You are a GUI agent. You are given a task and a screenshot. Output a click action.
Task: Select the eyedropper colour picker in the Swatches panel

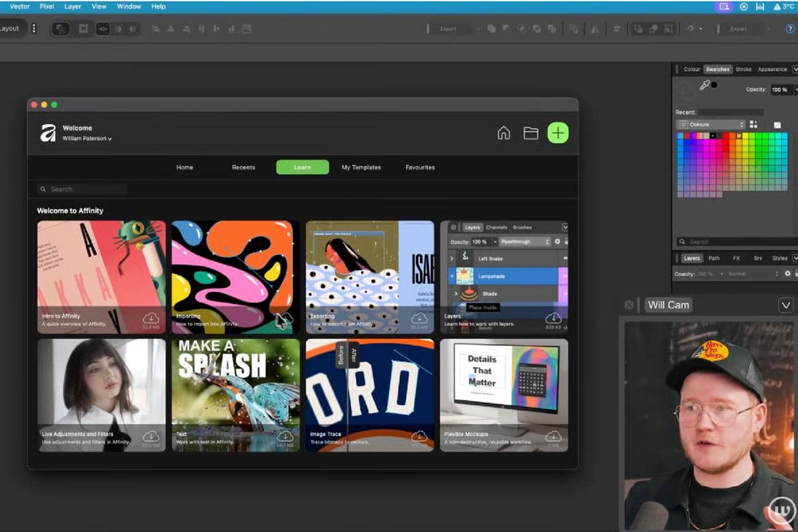704,85
